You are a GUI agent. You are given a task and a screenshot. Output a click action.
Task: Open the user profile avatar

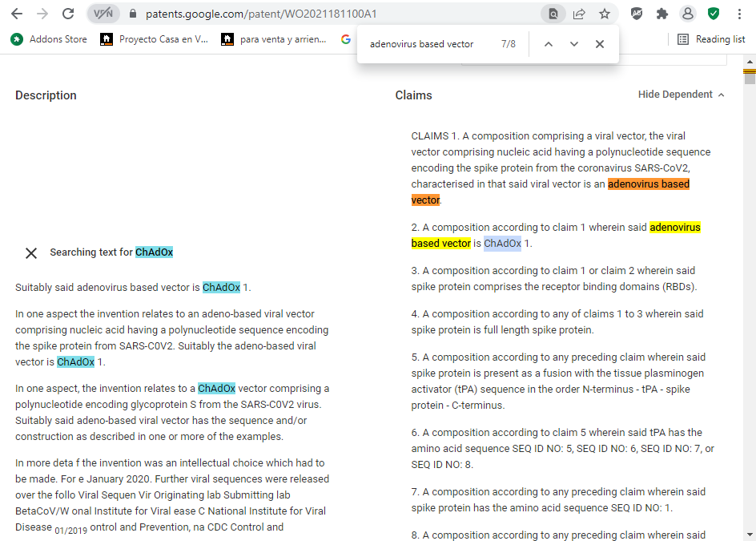(x=687, y=14)
